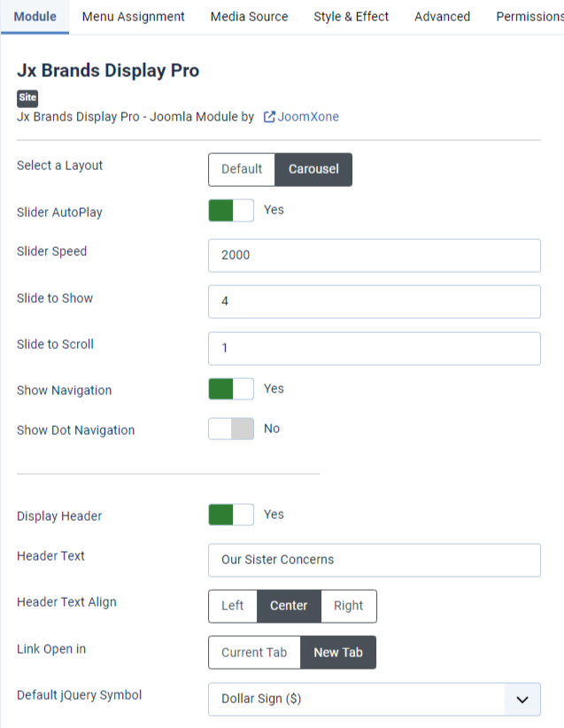This screenshot has height=728, width=564.
Task: Toggle the Slider AutoPlay switch
Action: click(231, 211)
